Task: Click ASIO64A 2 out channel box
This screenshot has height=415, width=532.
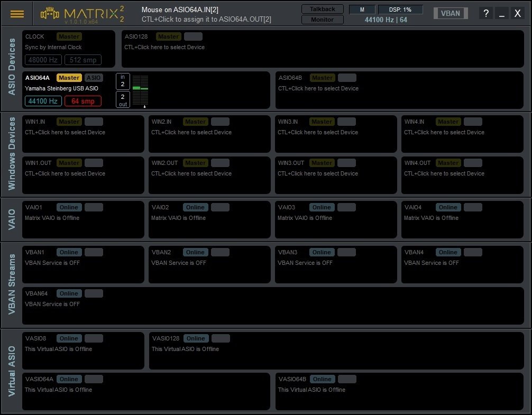Action: click(x=123, y=100)
